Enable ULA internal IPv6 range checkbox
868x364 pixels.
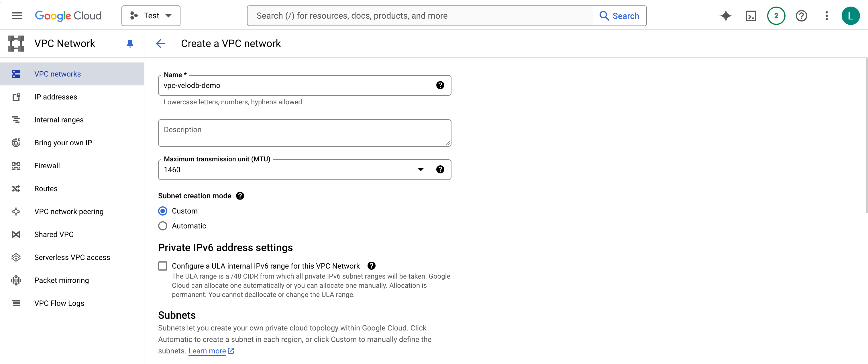pyautogui.click(x=163, y=266)
